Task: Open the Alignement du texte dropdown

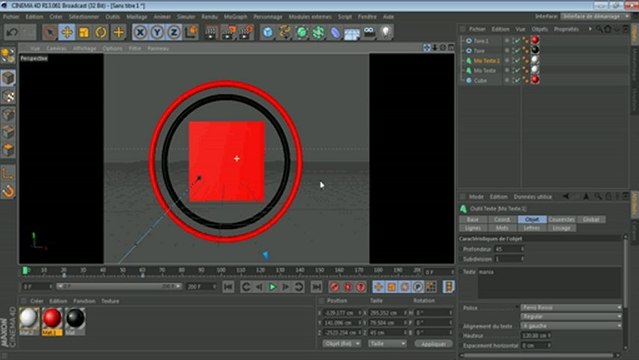Action: [x=571, y=326]
